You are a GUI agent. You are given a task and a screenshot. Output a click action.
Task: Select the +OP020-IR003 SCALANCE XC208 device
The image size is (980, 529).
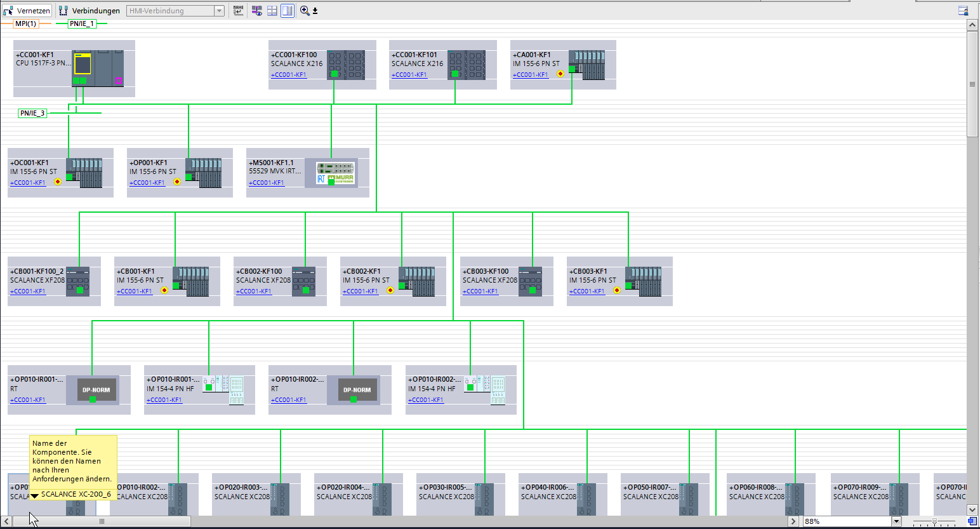[256, 494]
